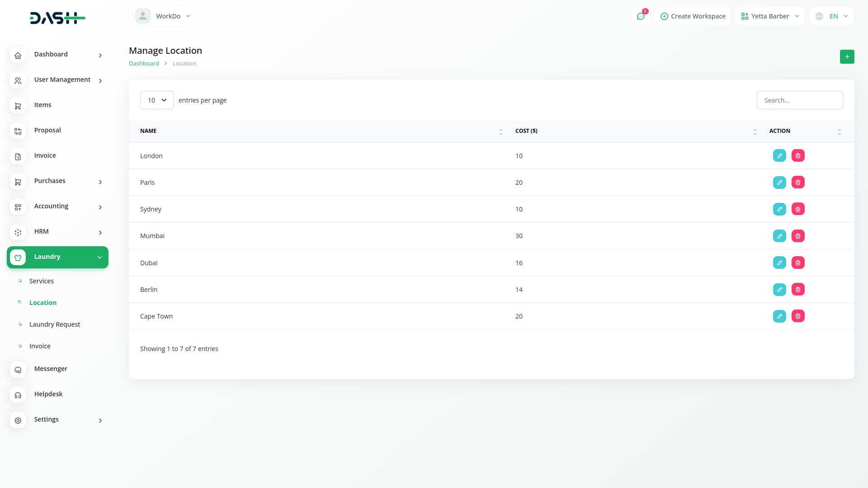Image resolution: width=868 pixels, height=488 pixels.
Task: Open the entries per page dropdown
Action: [x=157, y=100]
